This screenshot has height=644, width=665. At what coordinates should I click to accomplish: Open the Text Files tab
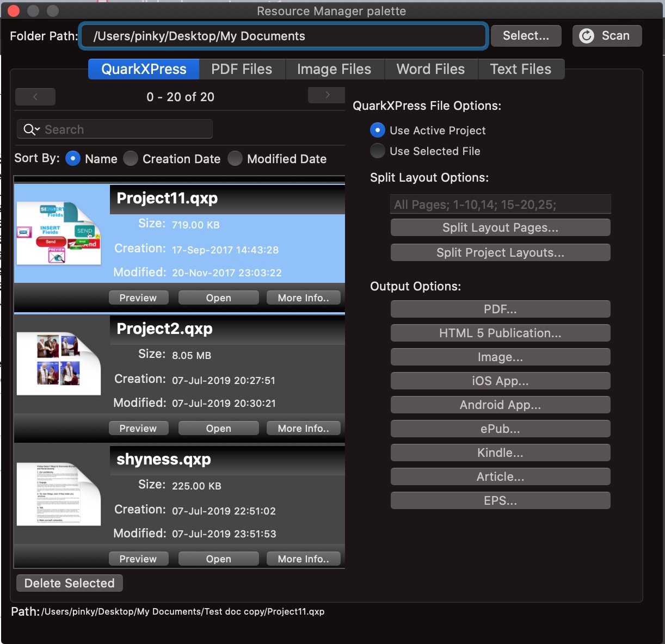[x=521, y=69]
